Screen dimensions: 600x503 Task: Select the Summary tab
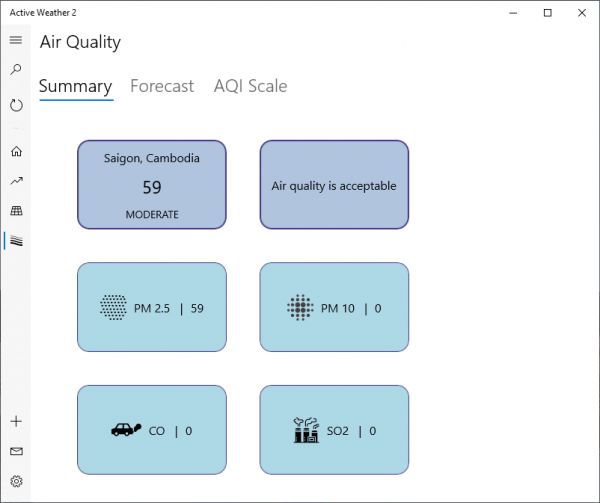[x=75, y=86]
